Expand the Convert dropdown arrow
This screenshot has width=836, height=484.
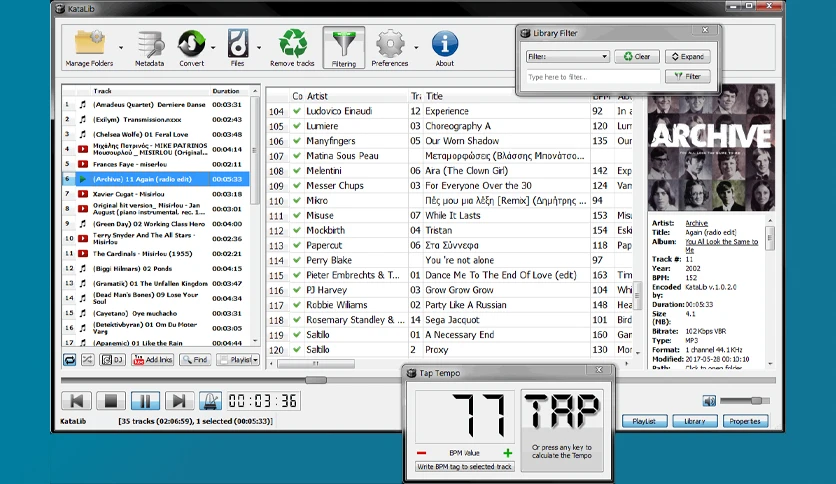click(x=213, y=48)
